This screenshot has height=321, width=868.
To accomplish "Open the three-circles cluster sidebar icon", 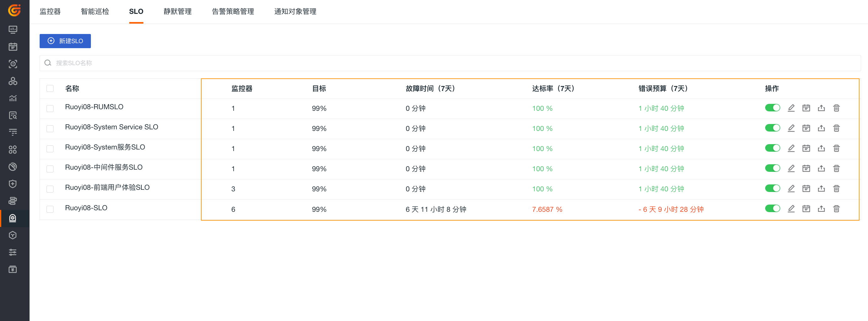I will tap(13, 81).
